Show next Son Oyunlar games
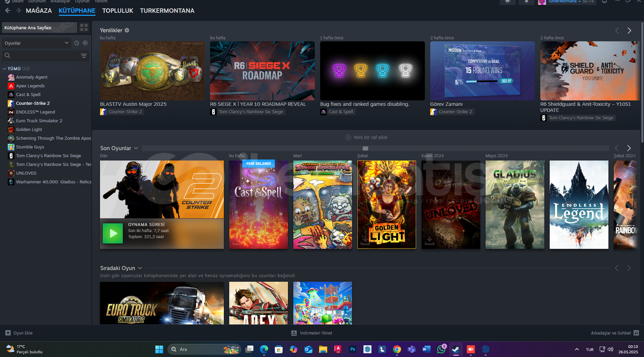 tap(629, 148)
